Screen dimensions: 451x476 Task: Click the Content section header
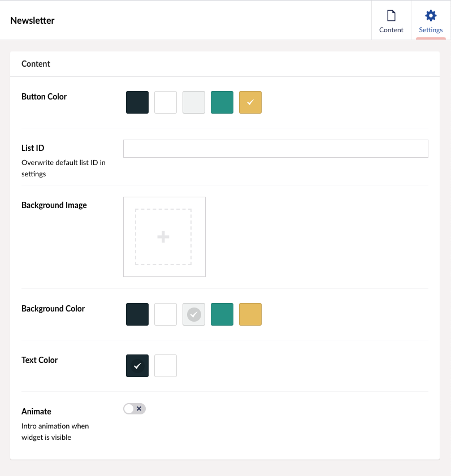click(36, 64)
